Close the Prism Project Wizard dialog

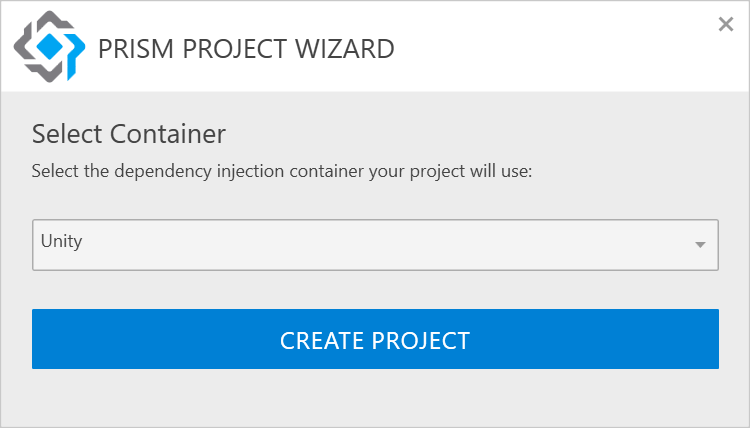(726, 24)
